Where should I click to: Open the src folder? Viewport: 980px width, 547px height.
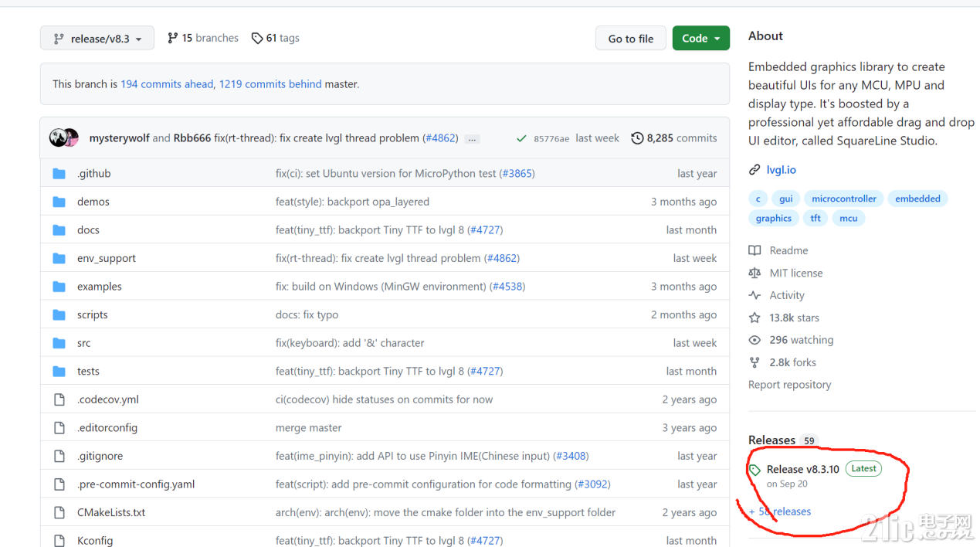pos(84,343)
